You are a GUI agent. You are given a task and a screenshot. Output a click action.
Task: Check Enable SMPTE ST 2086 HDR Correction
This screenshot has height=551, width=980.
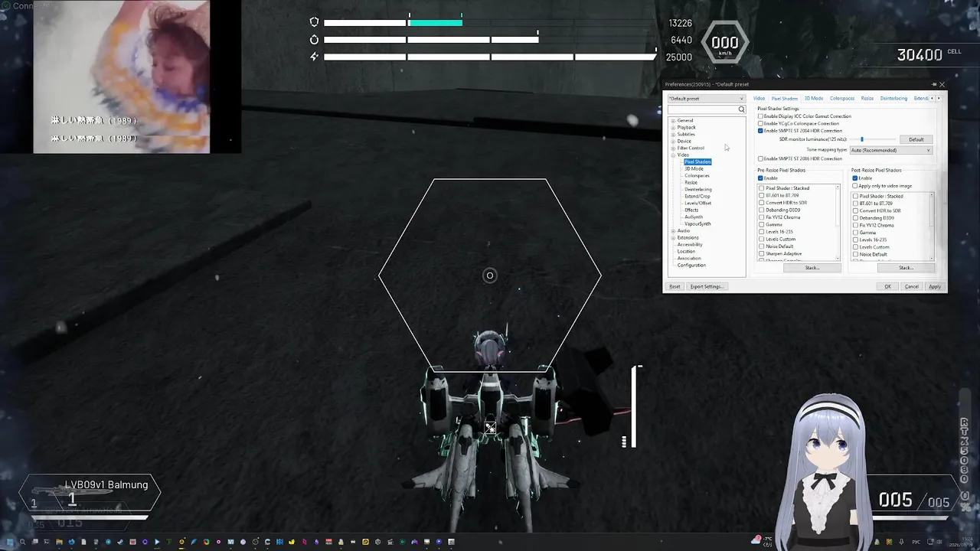[760, 158]
